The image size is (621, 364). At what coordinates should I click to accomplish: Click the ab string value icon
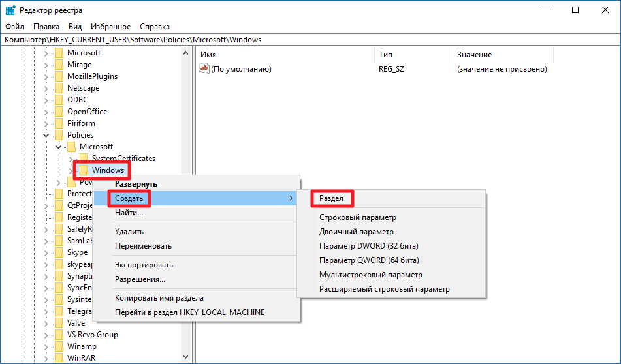(204, 69)
